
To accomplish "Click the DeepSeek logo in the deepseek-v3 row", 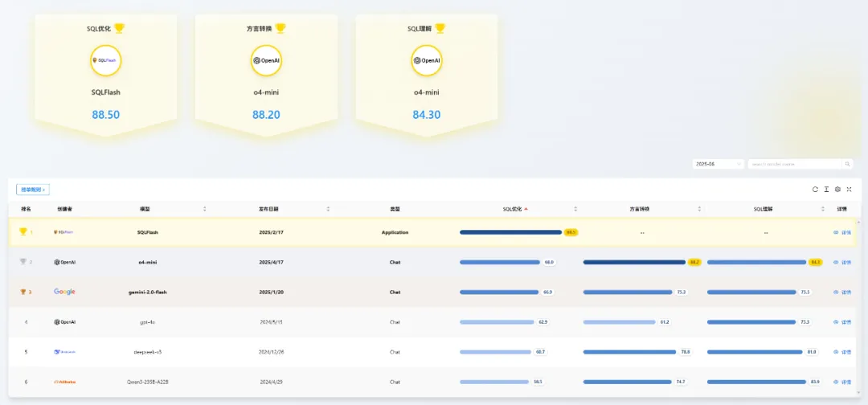I will coord(65,352).
